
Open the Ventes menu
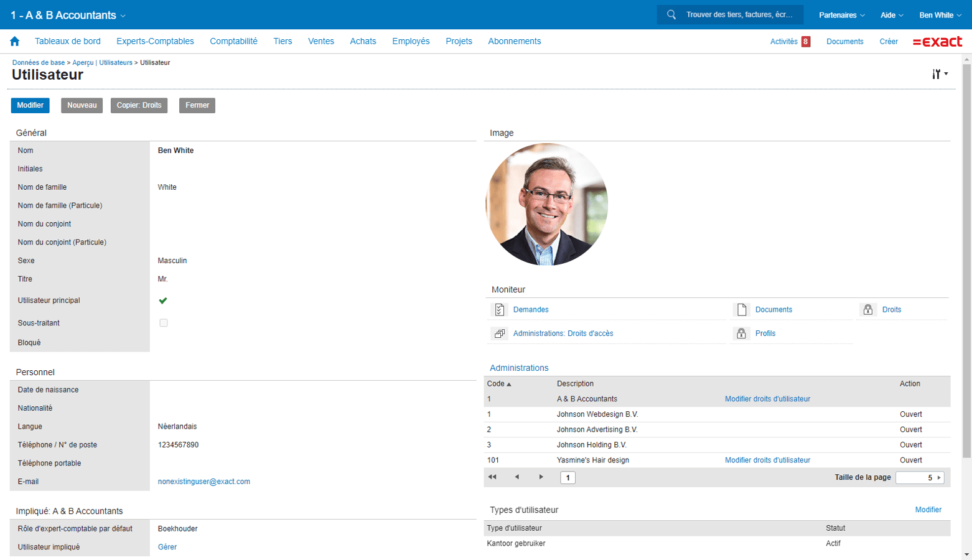coord(321,41)
